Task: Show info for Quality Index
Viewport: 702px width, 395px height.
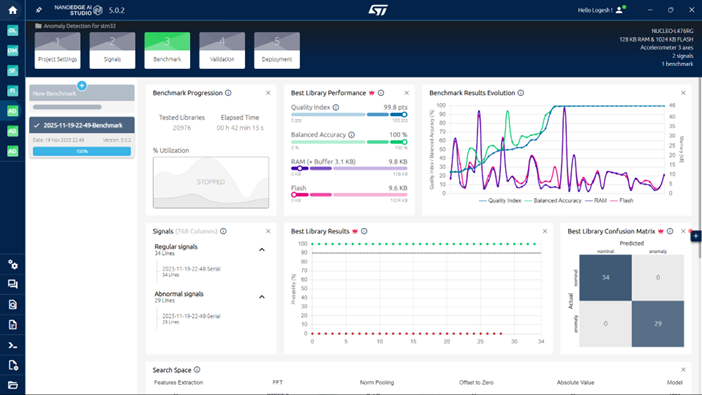Action: pyautogui.click(x=336, y=107)
